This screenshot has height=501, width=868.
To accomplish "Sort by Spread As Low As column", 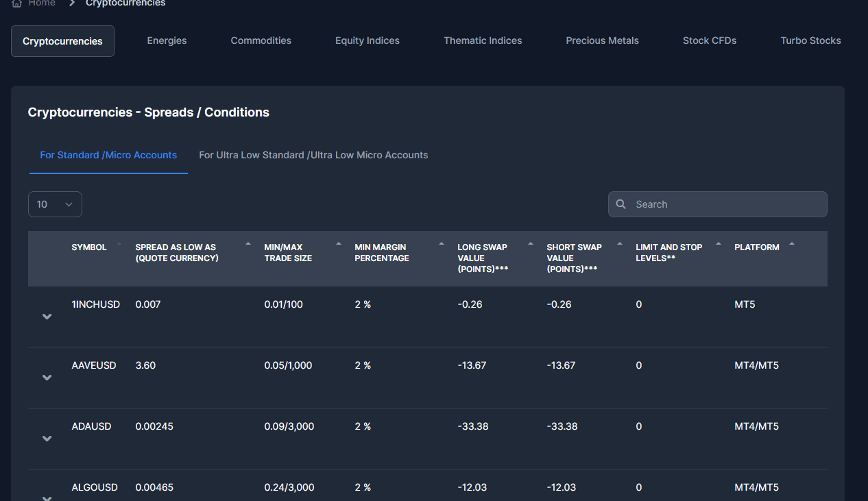I will point(248,244).
